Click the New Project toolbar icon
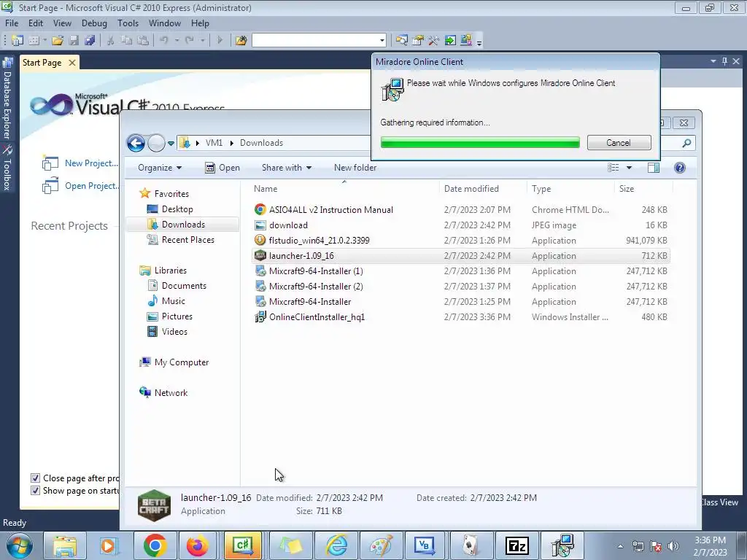The image size is (747, 560). (18, 41)
